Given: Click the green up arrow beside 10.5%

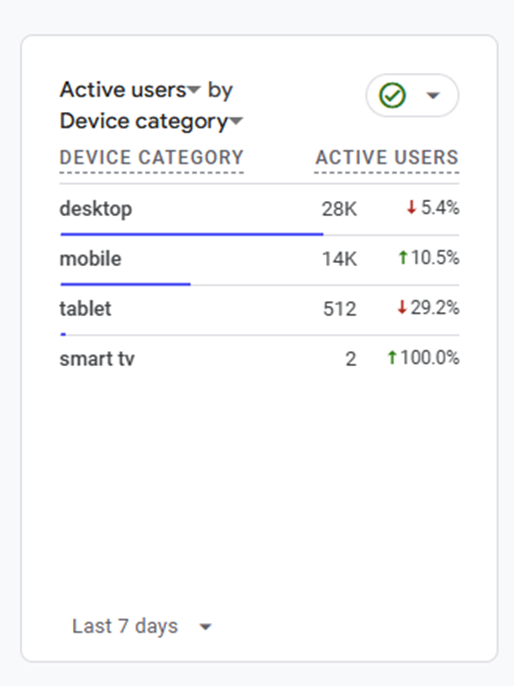Looking at the screenshot, I should [x=403, y=257].
